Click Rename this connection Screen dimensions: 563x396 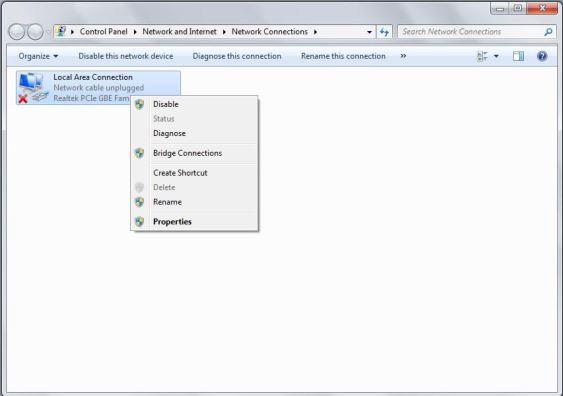(x=343, y=56)
